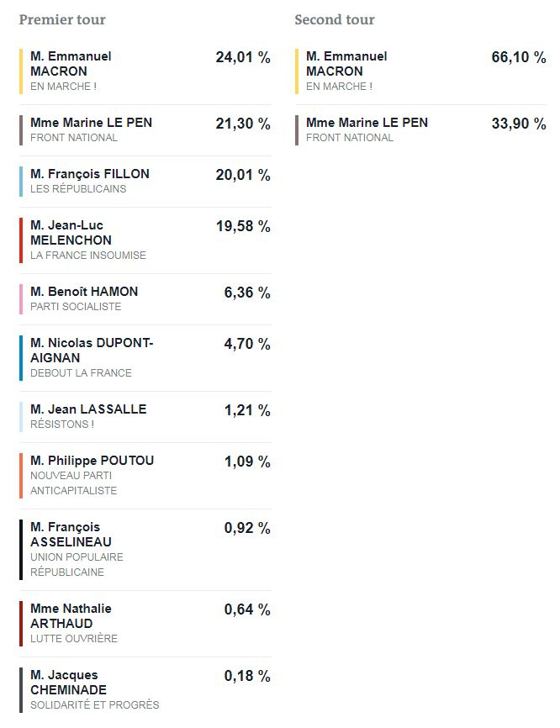Click Mme Nathalie ARTHAUD name
The width and height of the screenshot is (560, 728).
(71, 616)
